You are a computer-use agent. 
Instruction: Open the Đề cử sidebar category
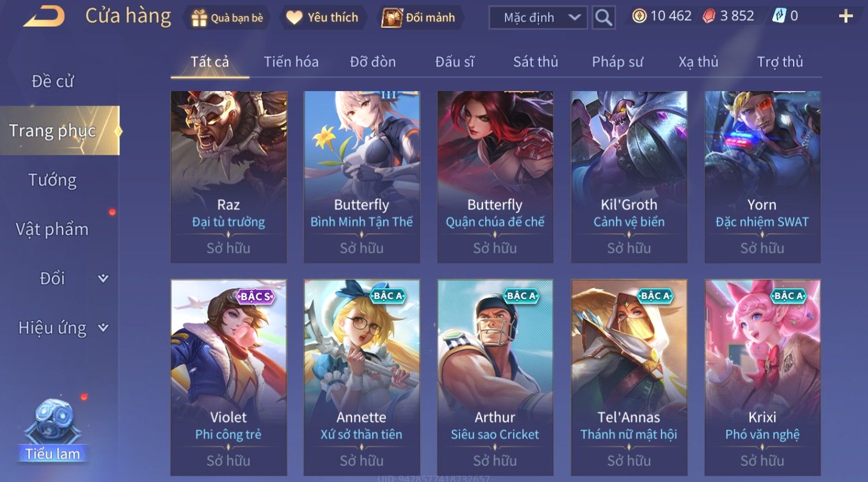click(53, 81)
